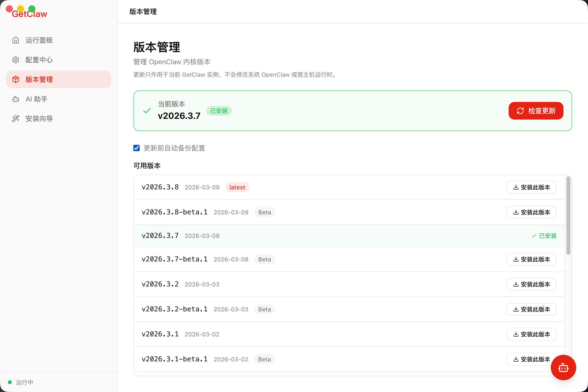This screenshot has height=392, width=588.
Task: Click the green checkmark beside 当前版本
Action: [147, 111]
